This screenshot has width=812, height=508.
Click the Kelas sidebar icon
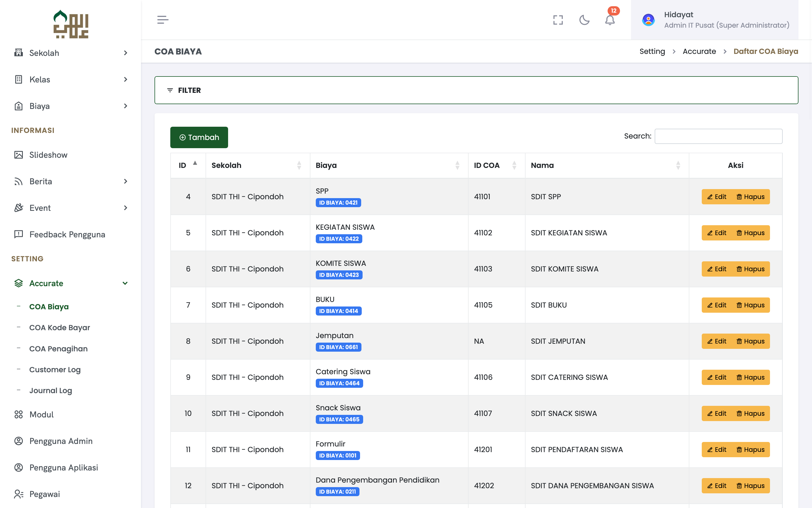click(18, 79)
